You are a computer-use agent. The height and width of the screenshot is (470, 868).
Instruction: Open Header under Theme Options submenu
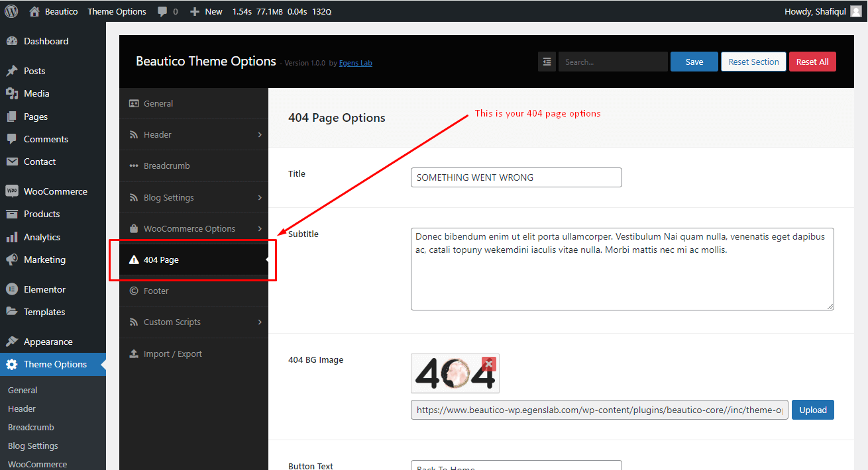pos(22,408)
